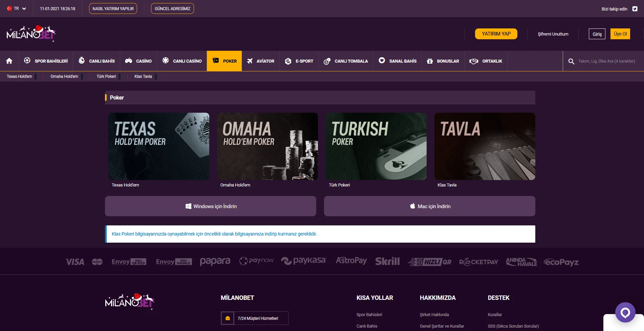Click the Üye Ol signup button
This screenshot has width=644, height=331.
click(x=620, y=34)
